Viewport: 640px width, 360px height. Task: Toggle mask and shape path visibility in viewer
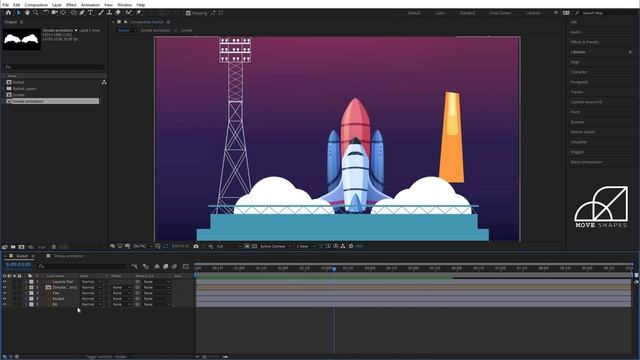165,246
